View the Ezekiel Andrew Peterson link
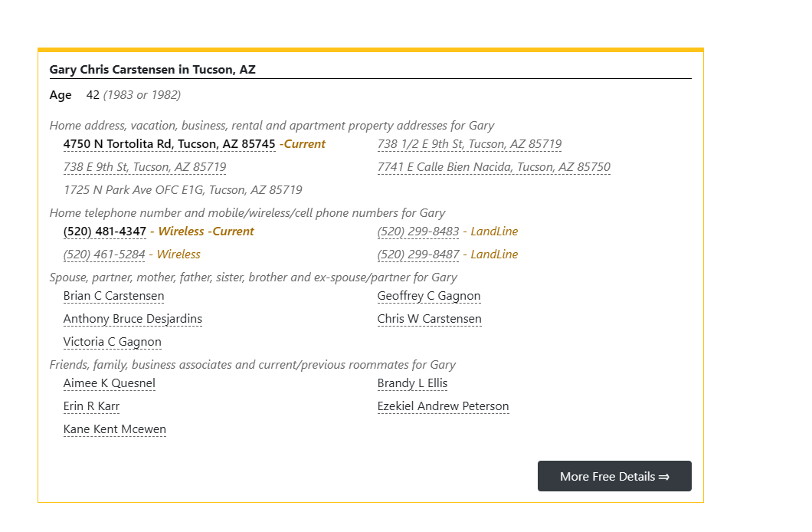Viewport: 812px width, 532px height. [x=443, y=406]
